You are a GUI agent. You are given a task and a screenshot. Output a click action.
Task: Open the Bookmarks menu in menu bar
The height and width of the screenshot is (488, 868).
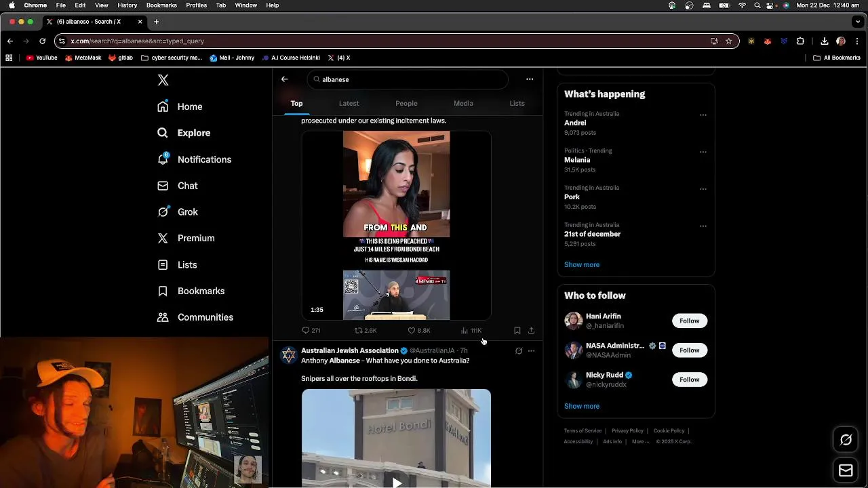[x=161, y=5]
